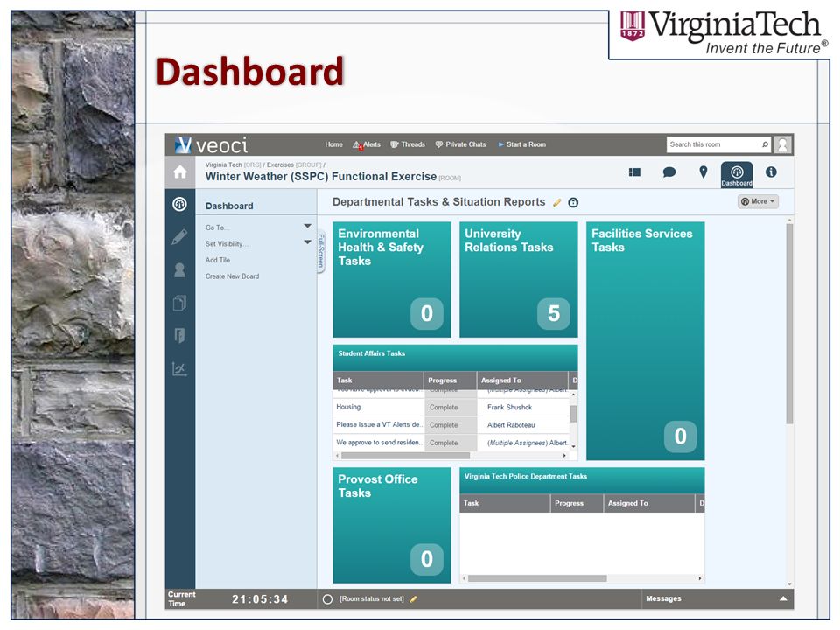Expand the Messages panel arrow
Viewport: 840px width, 630px height.
(x=783, y=598)
